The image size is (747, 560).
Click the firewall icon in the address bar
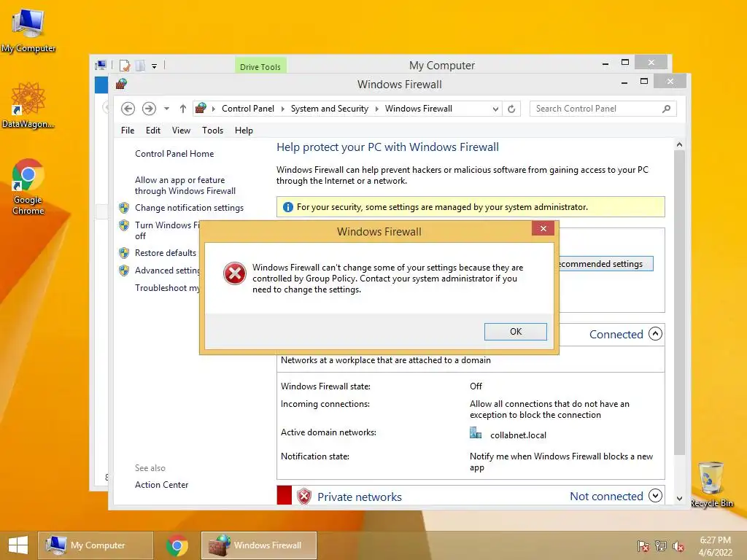coord(201,108)
